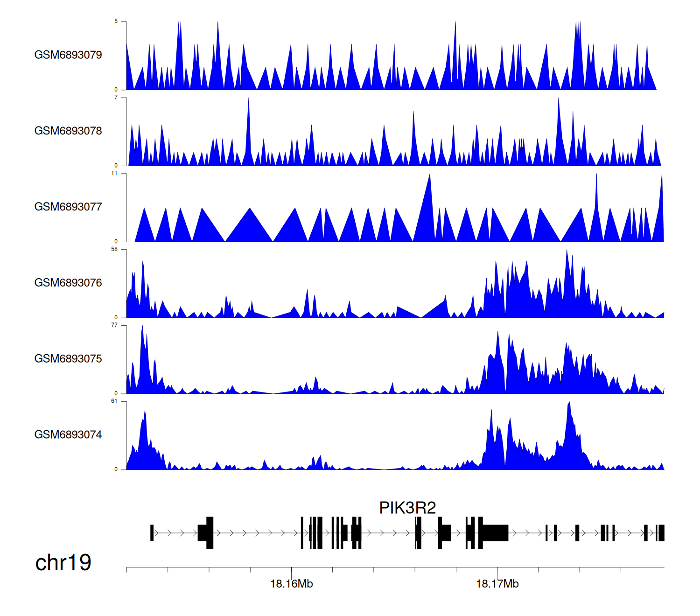Click the PIK3R2 gene name
This screenshot has width=700, height=616.
tap(407, 508)
